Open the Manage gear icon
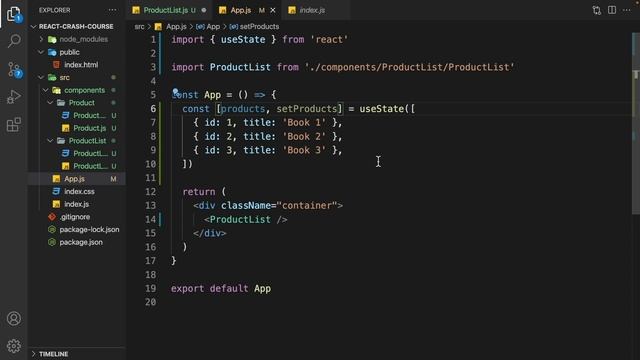The width and height of the screenshot is (640, 360). point(14,346)
